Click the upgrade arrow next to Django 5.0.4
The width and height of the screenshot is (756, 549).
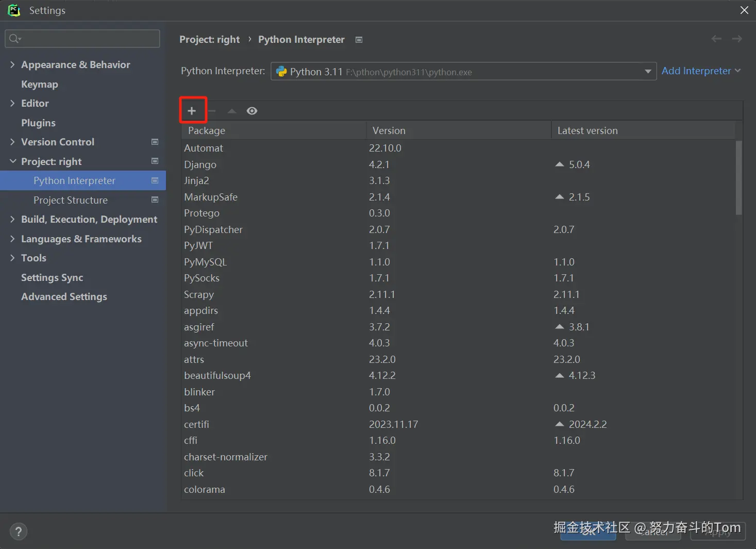[x=559, y=164]
